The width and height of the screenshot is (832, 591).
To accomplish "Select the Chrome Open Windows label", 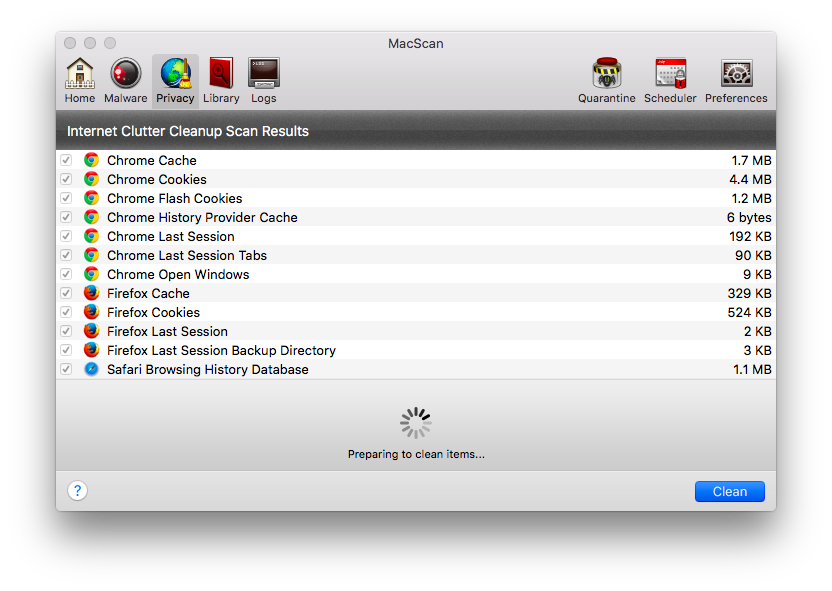I will tap(178, 274).
